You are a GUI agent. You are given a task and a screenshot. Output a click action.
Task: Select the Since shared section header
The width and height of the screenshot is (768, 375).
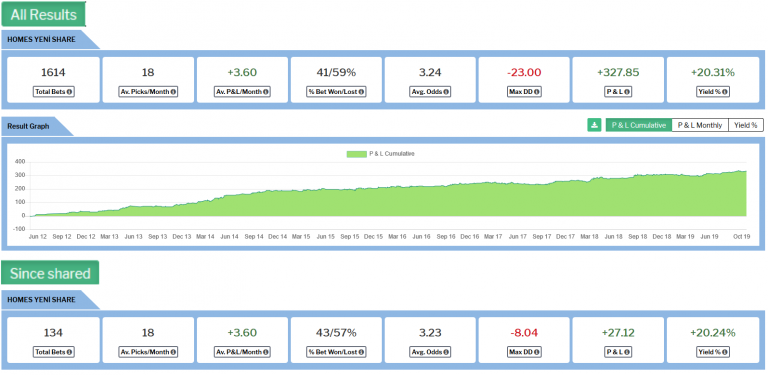pos(50,273)
